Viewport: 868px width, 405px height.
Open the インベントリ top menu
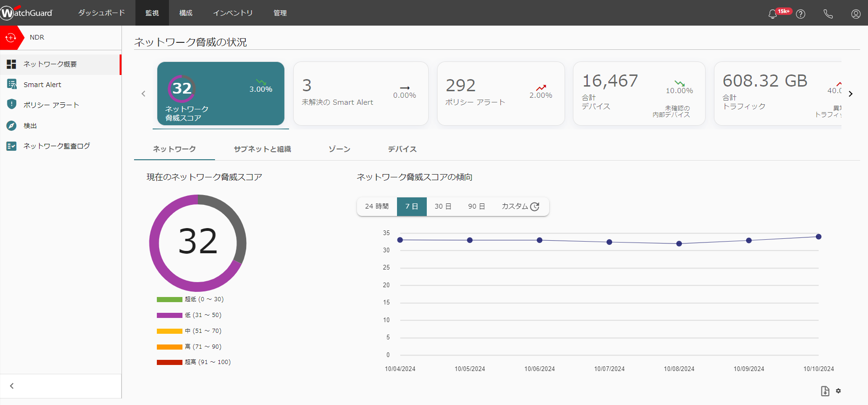[x=233, y=13]
